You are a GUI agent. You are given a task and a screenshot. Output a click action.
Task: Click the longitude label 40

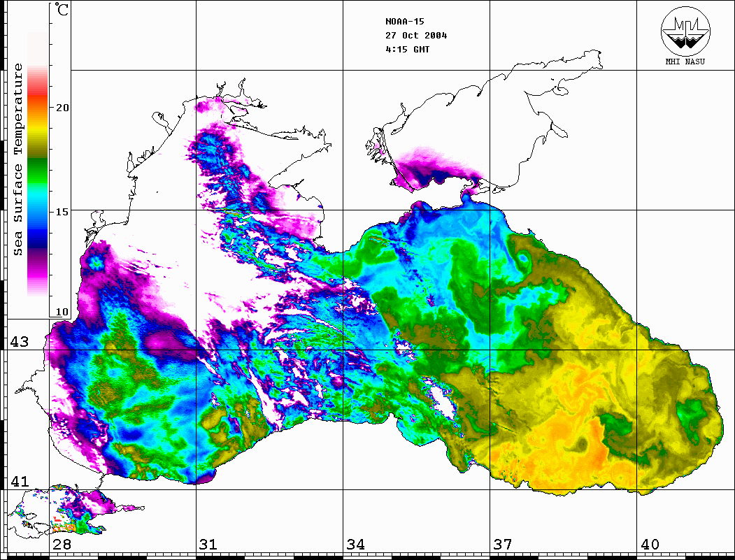(x=650, y=544)
